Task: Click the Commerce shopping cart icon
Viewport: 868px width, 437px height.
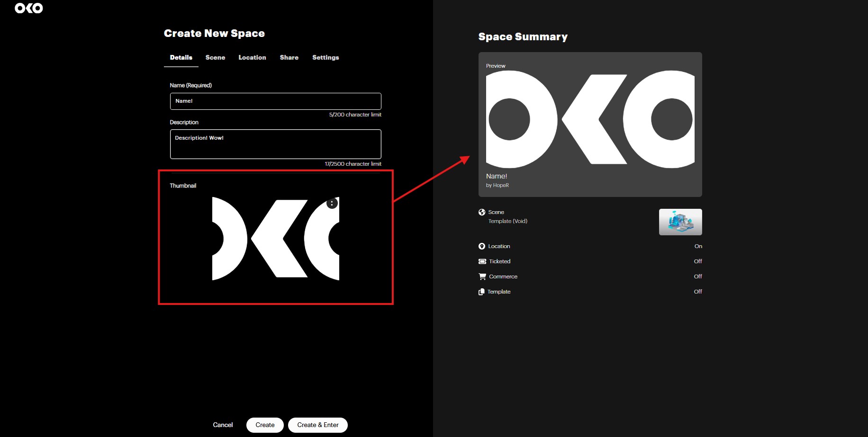Action: pyautogui.click(x=482, y=276)
